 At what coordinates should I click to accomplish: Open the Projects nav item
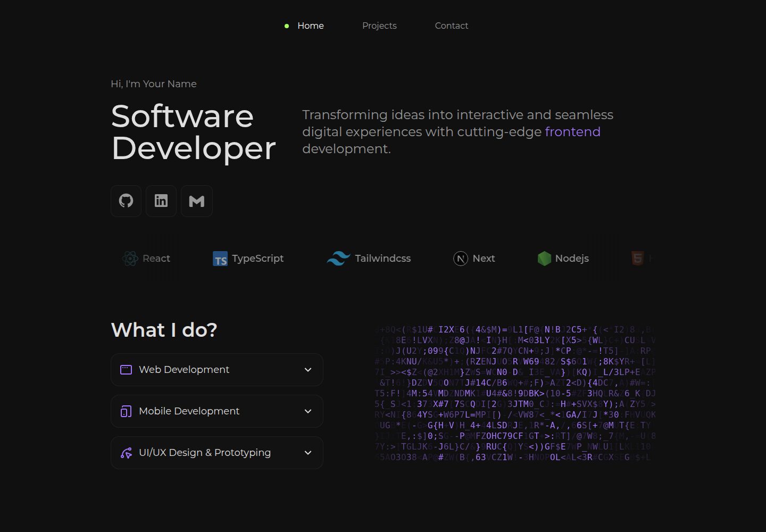pos(379,26)
